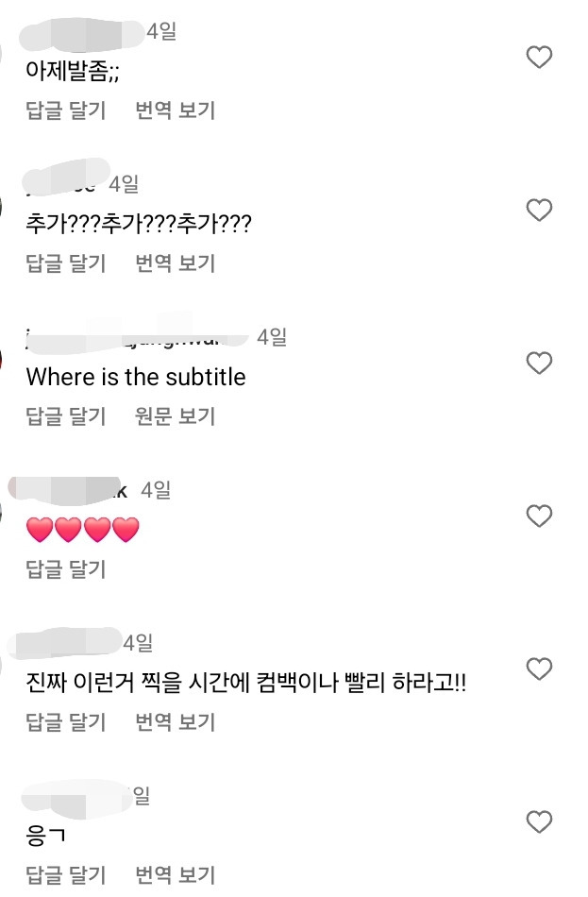588x897 pixels.
Task: Translate the '추가???추가???추가???' comment
Action: [x=176, y=263]
